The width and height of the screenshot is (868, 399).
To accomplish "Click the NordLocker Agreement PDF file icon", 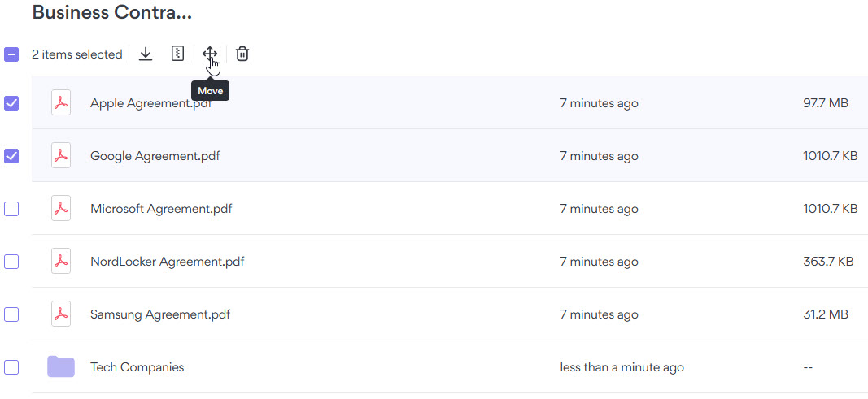I will [x=61, y=262].
